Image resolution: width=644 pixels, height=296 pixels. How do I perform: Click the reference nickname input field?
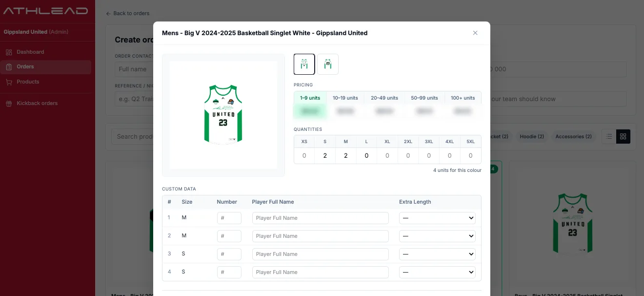pos(134,99)
